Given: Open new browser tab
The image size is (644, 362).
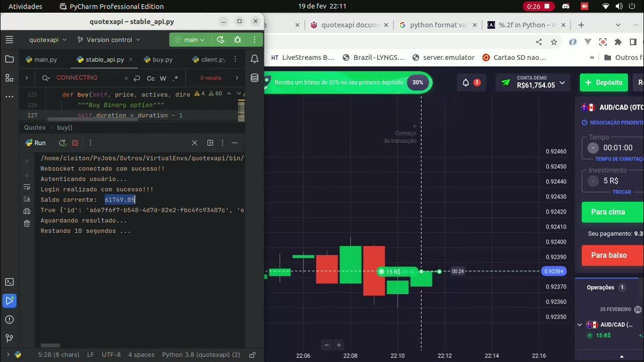Looking at the screenshot, I should point(581,25).
